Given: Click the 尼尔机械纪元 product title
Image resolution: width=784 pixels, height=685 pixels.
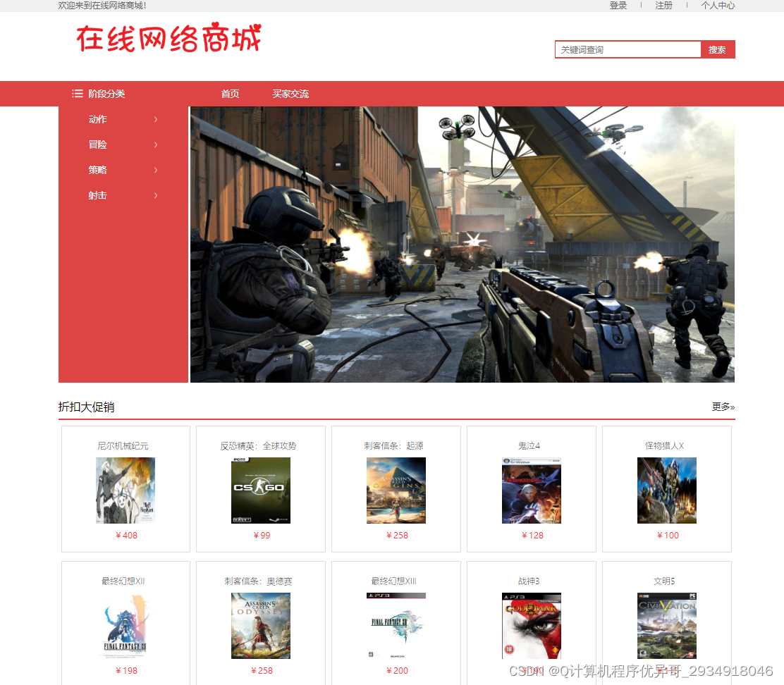Looking at the screenshot, I should click(x=123, y=445).
